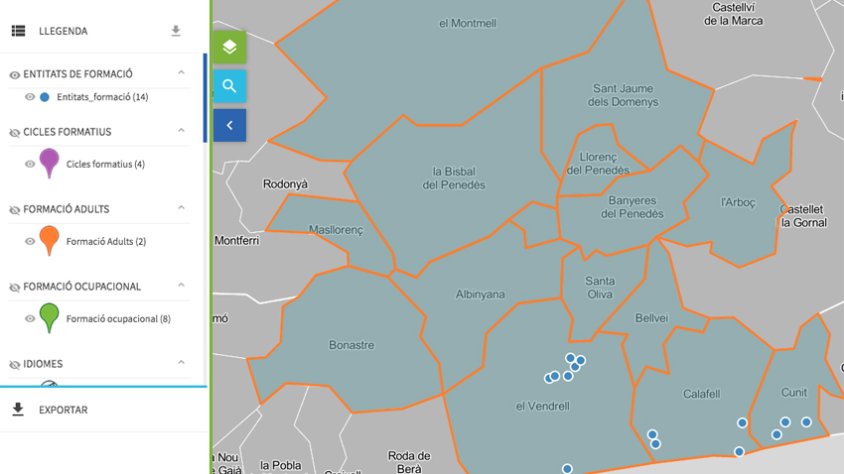
Task: Click the Santa Oliva municipality on map
Action: click(x=600, y=287)
